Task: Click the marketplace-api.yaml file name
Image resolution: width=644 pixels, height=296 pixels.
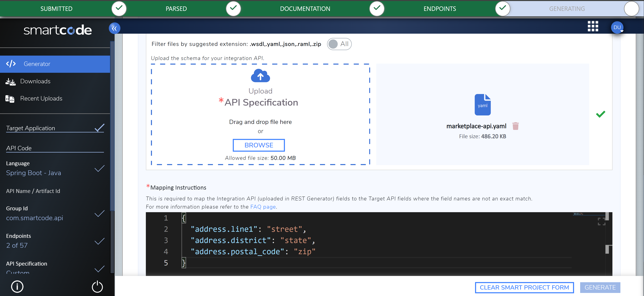Action: coord(476,126)
